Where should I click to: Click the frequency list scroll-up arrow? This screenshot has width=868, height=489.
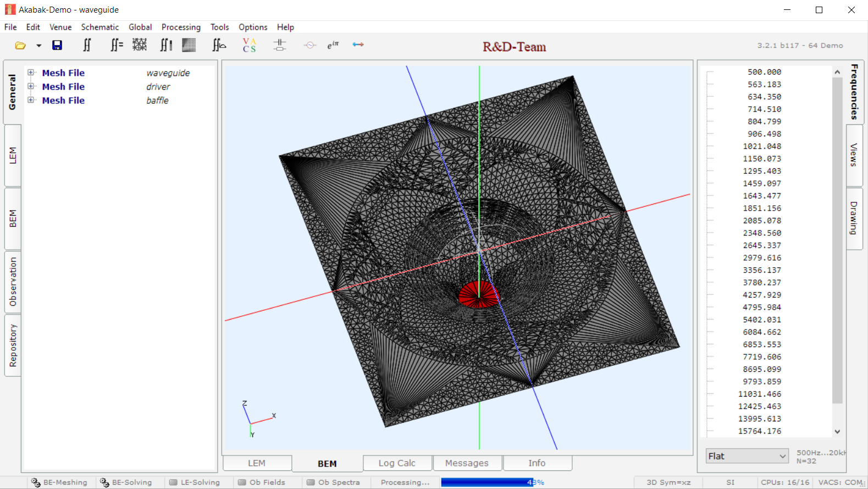tap(837, 72)
